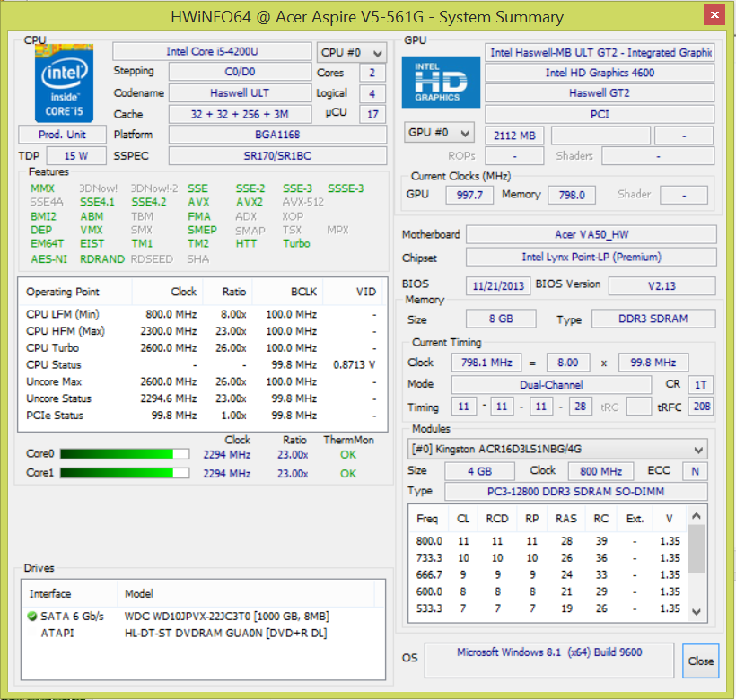Image resolution: width=736 pixels, height=700 pixels.
Task: Click the SSPEC field SR170/SR1BC
Action: [277, 156]
